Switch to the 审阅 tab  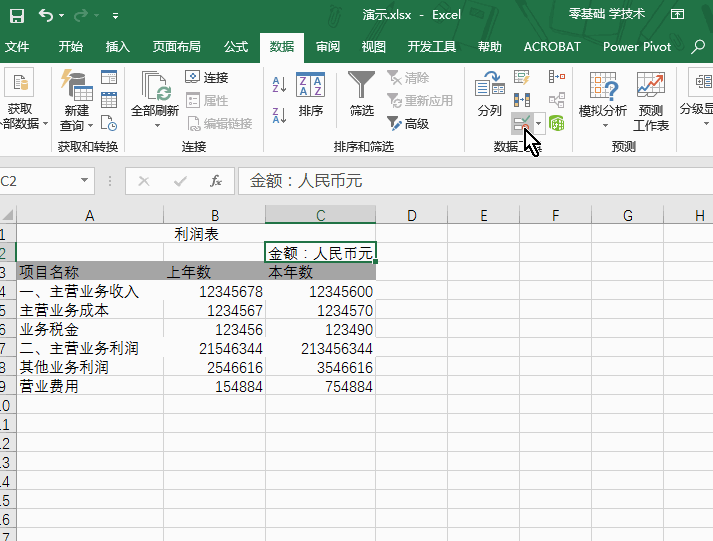point(328,46)
